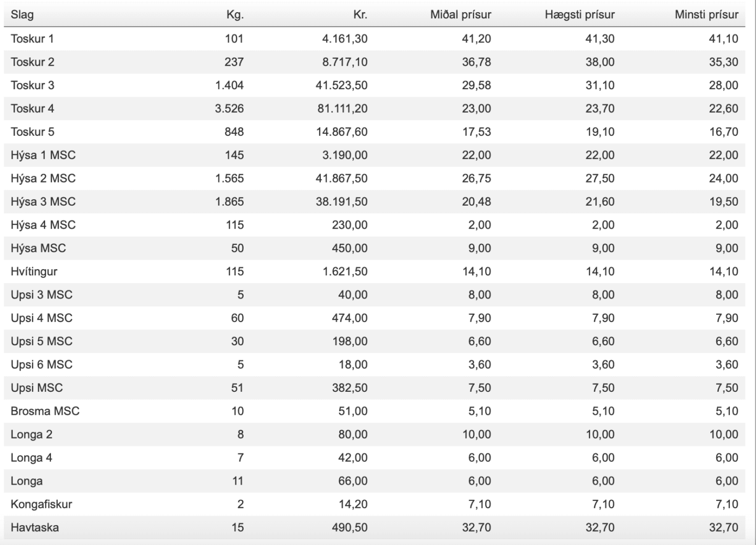Click the Kr. column header

(x=360, y=15)
